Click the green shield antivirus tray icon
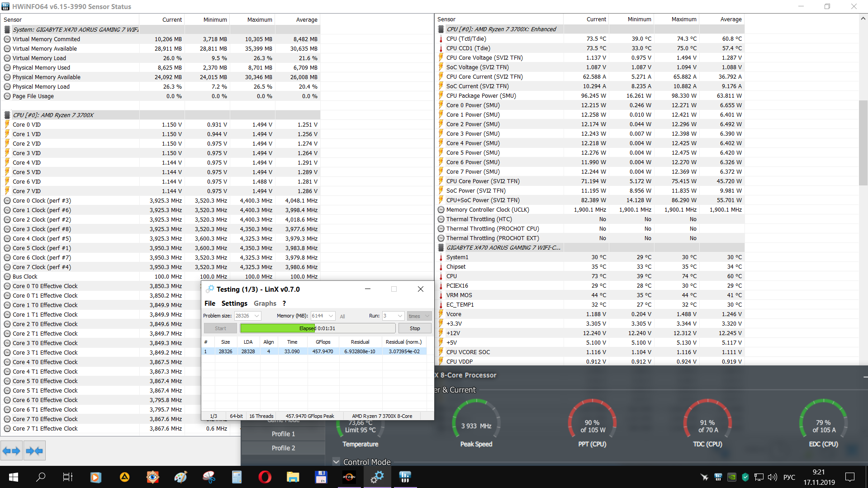Image resolution: width=868 pixels, height=488 pixels. (x=745, y=477)
